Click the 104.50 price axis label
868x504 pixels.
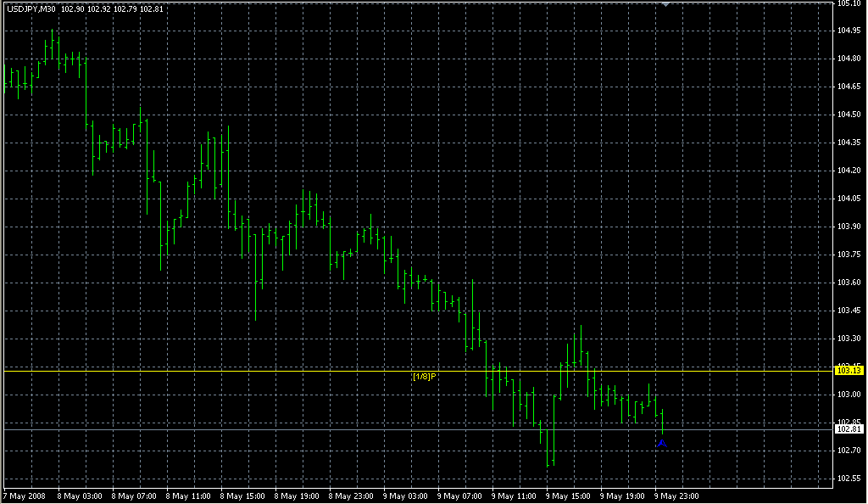(x=849, y=115)
